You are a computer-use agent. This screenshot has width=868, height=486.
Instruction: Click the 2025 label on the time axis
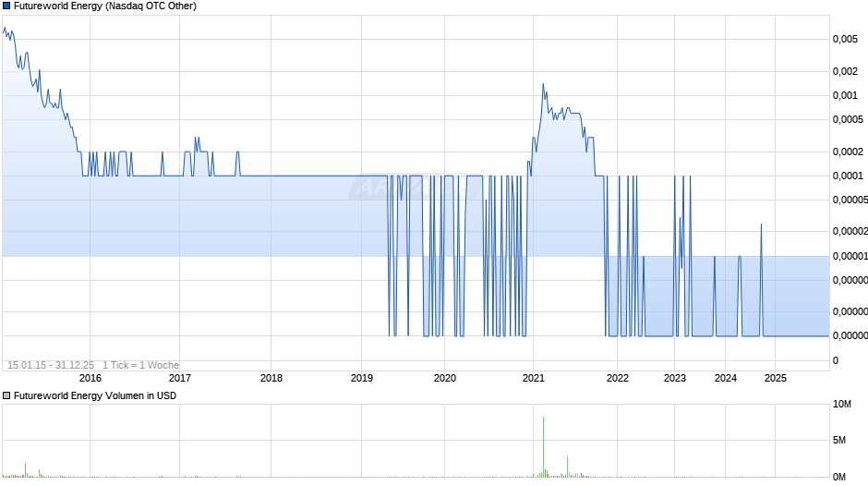point(776,378)
